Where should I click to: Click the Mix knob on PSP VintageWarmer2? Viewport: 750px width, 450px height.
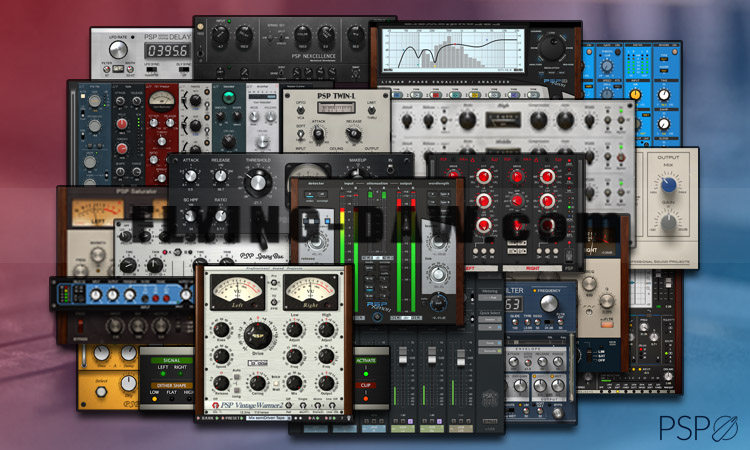point(294,383)
